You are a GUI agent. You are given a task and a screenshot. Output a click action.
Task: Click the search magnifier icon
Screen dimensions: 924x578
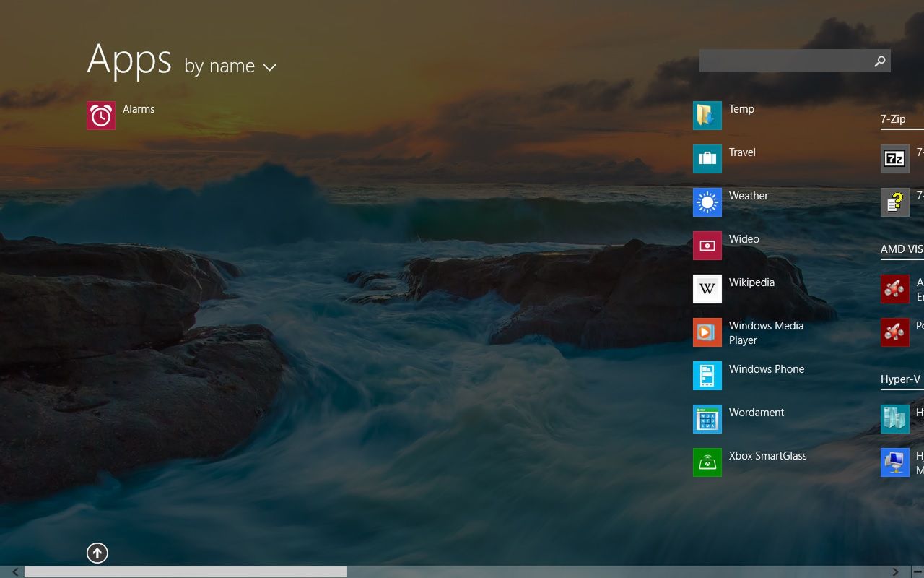[879, 61]
